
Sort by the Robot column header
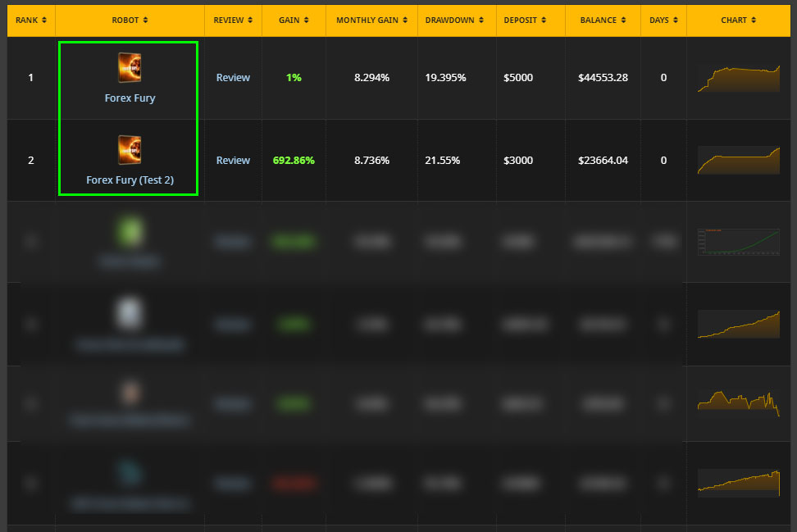[x=130, y=20]
